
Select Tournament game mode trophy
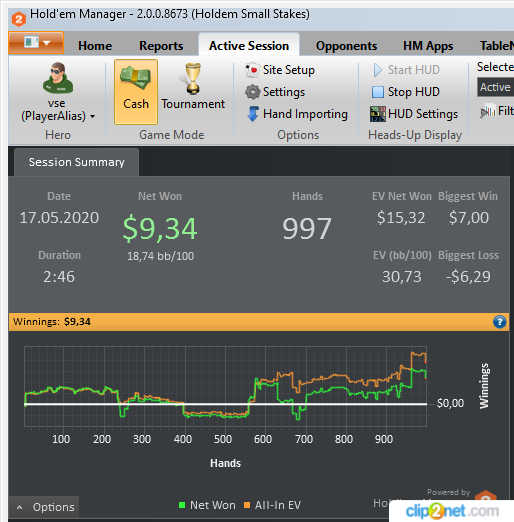pos(193,79)
